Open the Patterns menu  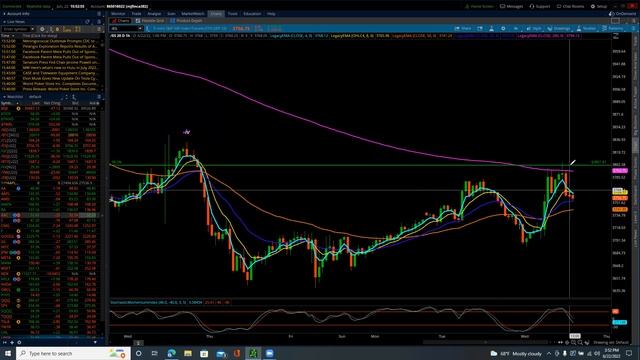(x=612, y=29)
